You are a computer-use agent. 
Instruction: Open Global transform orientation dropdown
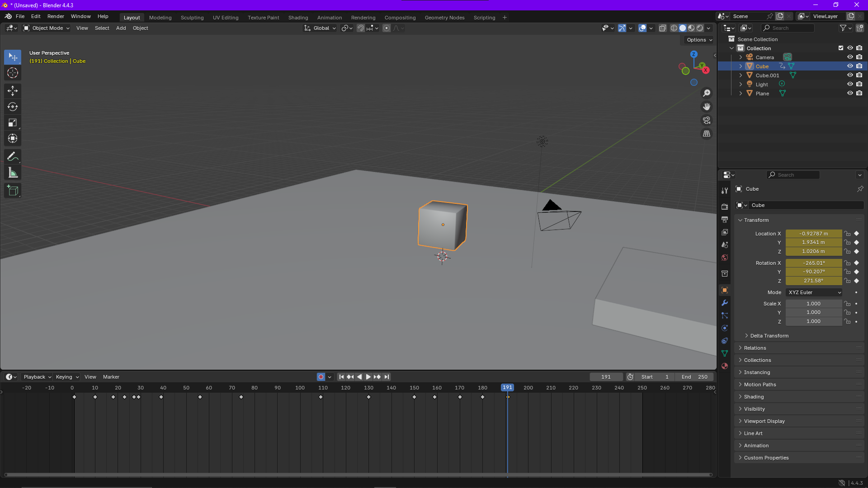pyautogui.click(x=320, y=28)
